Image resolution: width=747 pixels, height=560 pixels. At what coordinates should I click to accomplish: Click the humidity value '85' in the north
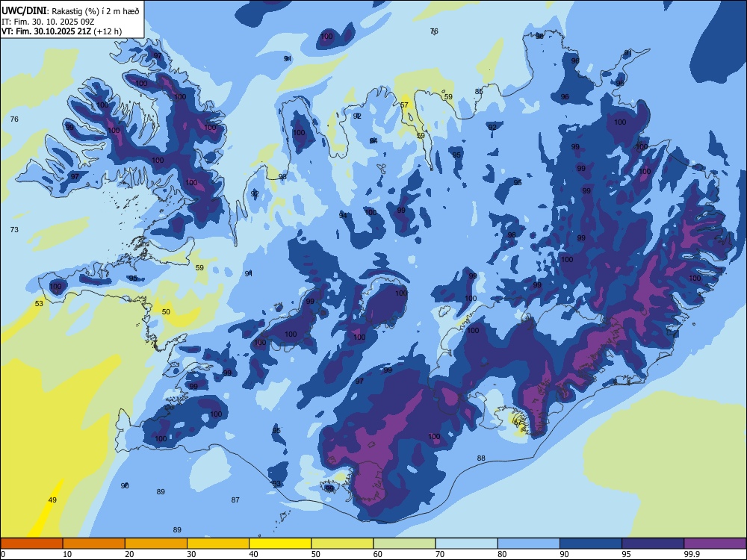point(479,91)
